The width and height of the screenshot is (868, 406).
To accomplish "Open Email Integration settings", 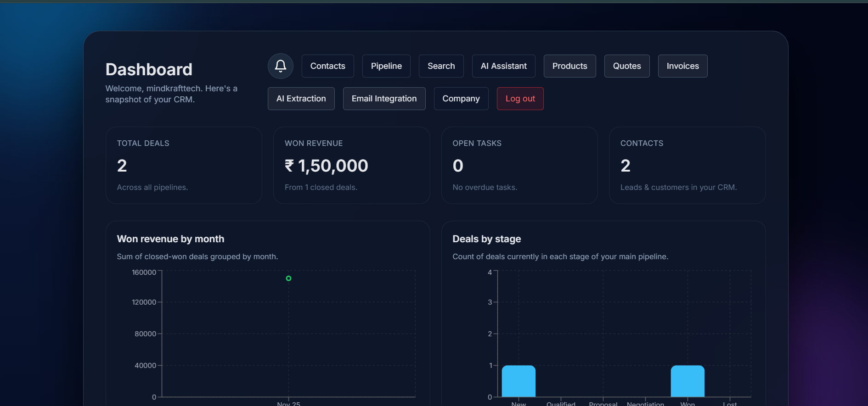I will (384, 99).
